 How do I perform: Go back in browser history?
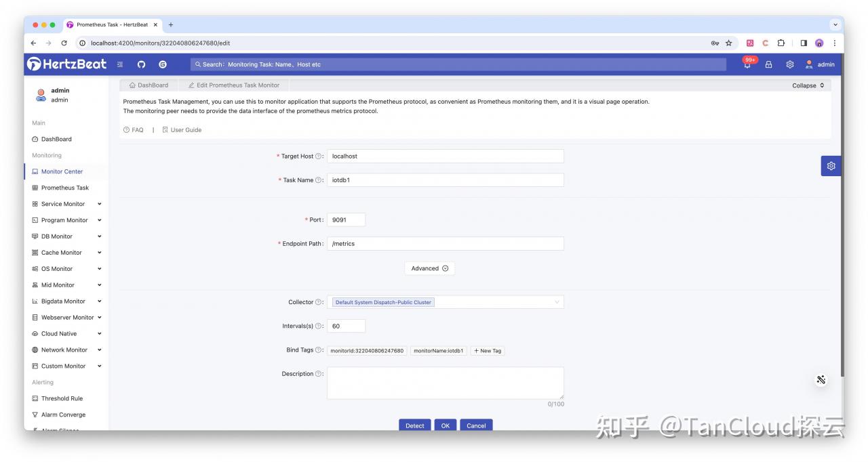coord(33,43)
